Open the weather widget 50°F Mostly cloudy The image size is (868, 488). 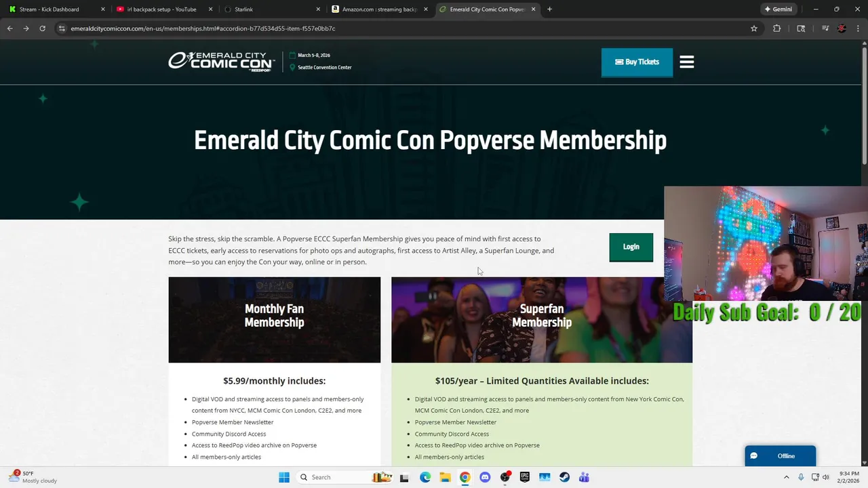tap(34, 477)
